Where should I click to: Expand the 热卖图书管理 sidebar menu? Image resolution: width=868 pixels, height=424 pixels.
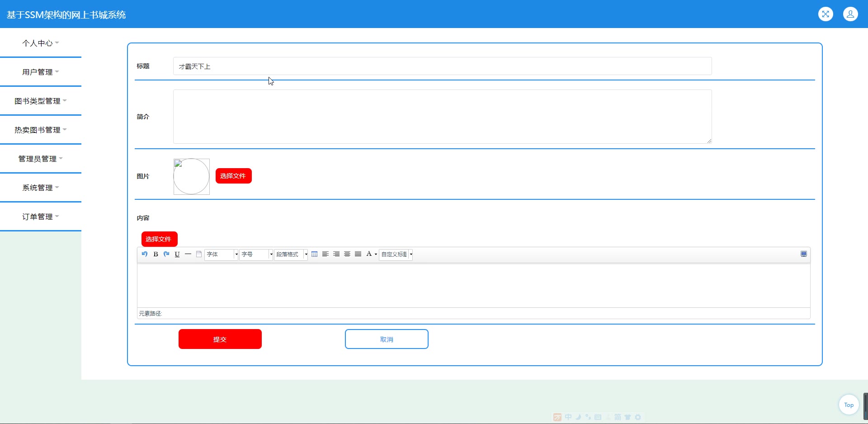[x=41, y=130]
